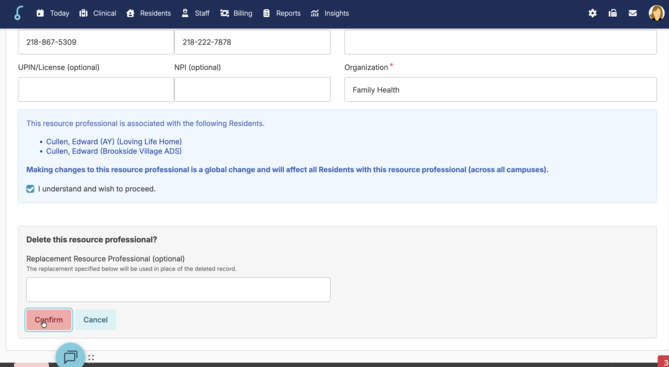Open the Clinical menu

pos(105,13)
